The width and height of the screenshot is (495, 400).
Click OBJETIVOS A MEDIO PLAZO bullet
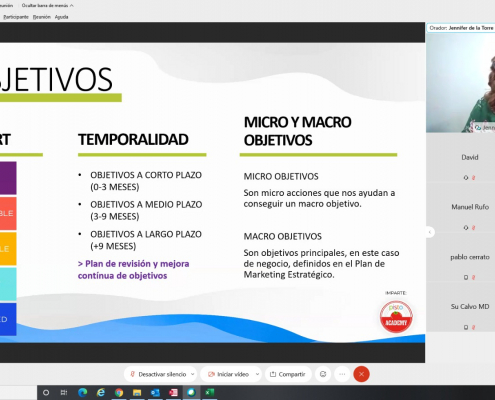coord(146,210)
